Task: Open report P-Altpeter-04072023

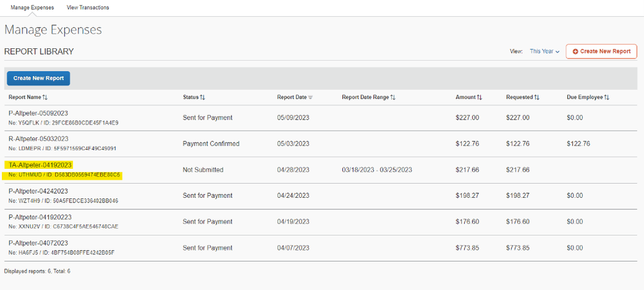Action: (38, 243)
